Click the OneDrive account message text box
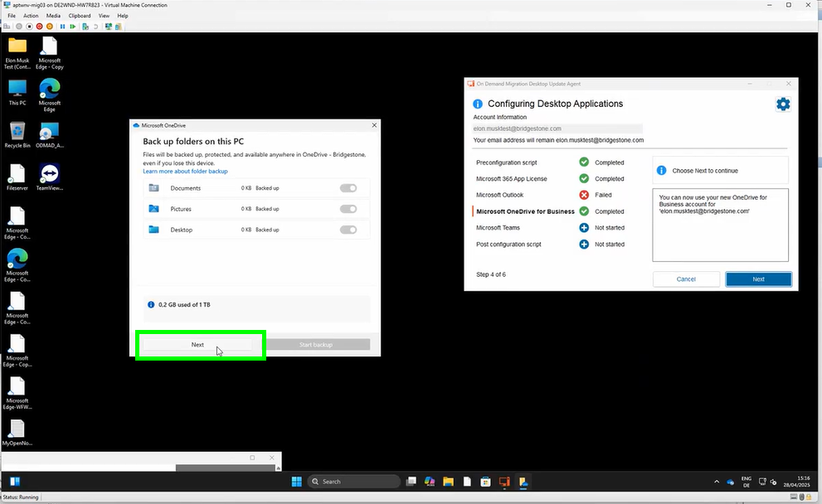 click(x=720, y=225)
